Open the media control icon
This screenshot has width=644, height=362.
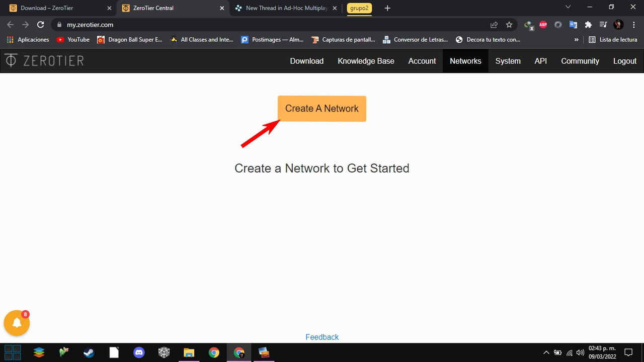click(x=603, y=25)
